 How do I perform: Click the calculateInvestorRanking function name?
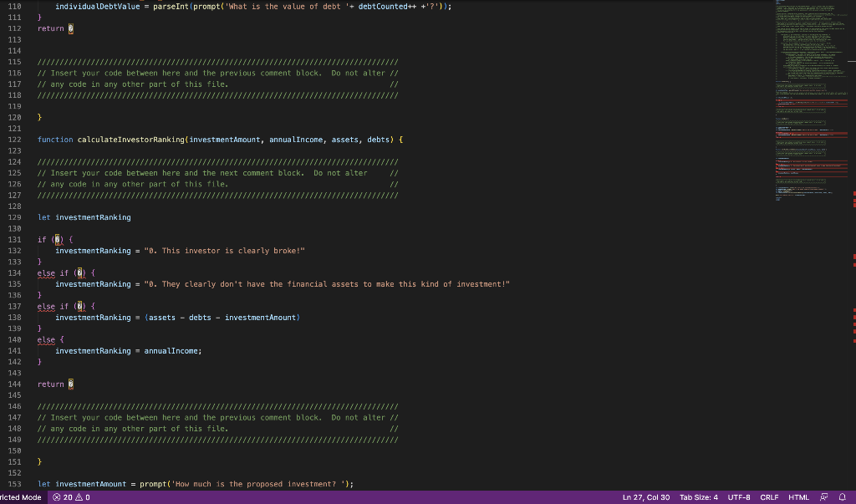tap(131, 140)
